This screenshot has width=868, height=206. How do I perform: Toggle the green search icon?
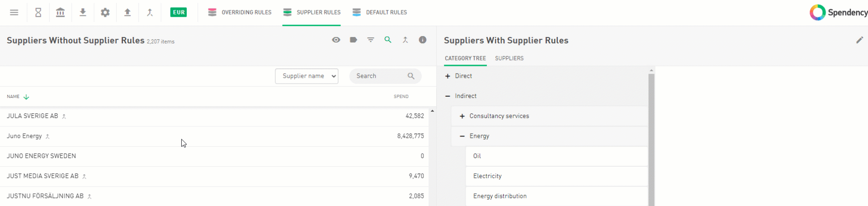[x=388, y=40]
